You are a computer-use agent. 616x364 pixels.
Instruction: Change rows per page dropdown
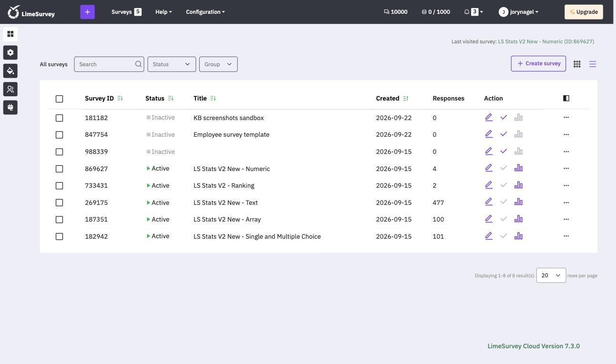click(551, 275)
